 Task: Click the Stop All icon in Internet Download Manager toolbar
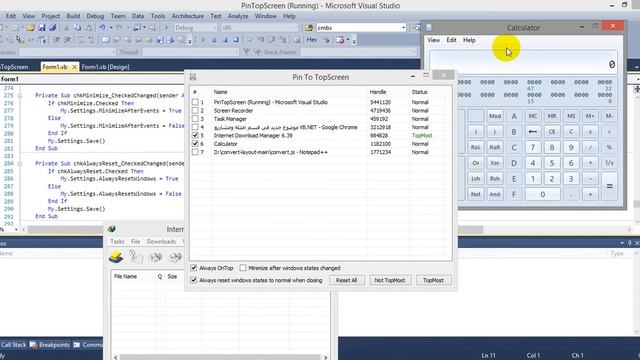(x=175, y=257)
